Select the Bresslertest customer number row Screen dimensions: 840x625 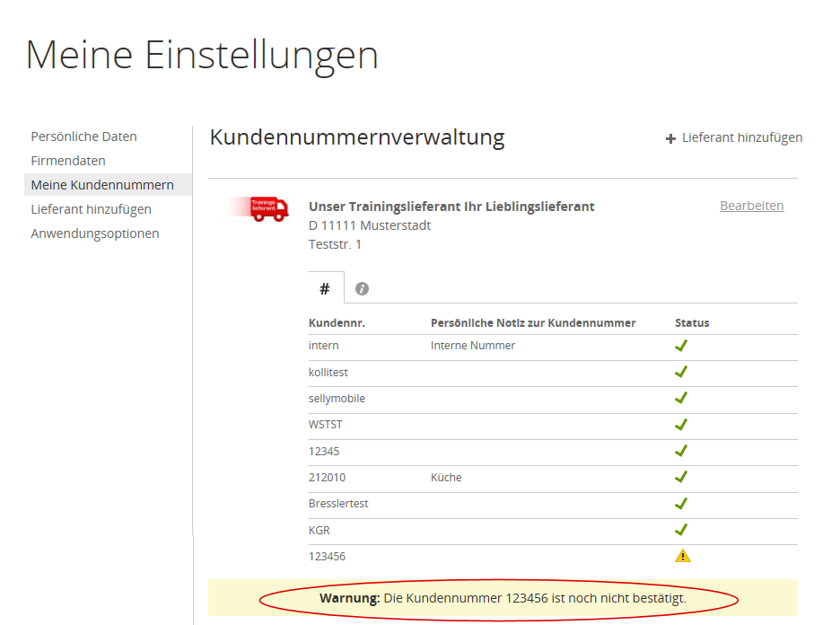coord(338,504)
